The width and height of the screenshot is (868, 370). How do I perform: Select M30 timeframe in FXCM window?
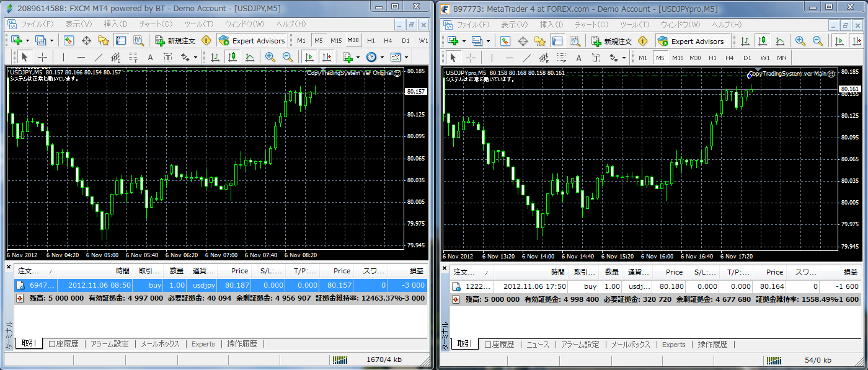353,41
